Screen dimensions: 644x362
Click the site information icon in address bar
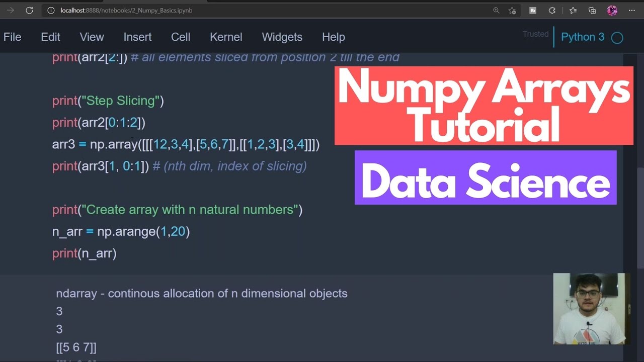[x=51, y=10]
